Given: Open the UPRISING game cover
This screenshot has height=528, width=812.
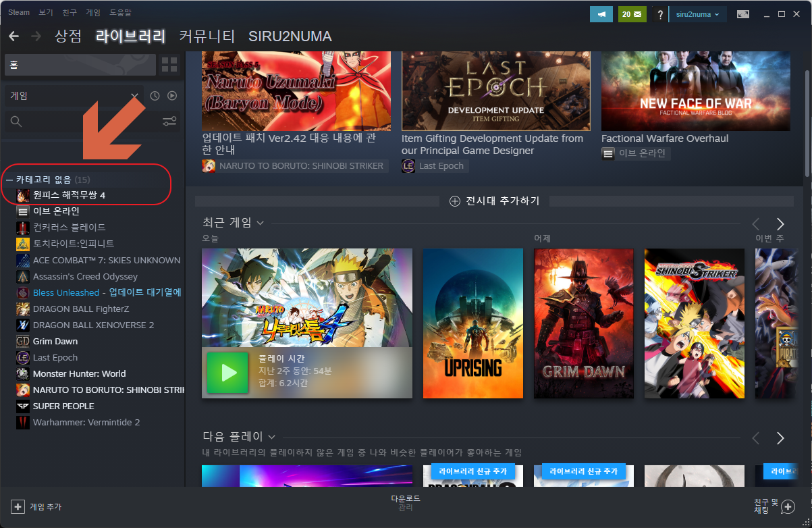Looking at the screenshot, I should (x=473, y=323).
